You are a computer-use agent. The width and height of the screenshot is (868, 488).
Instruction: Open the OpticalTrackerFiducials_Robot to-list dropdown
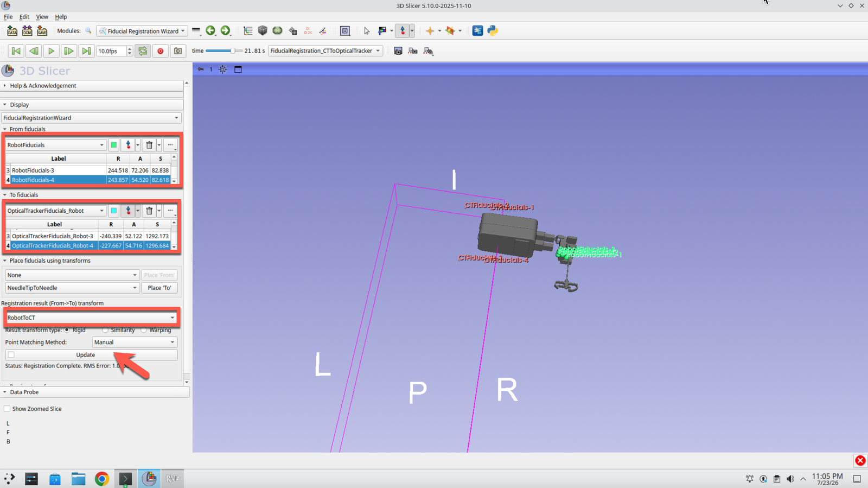coord(55,211)
